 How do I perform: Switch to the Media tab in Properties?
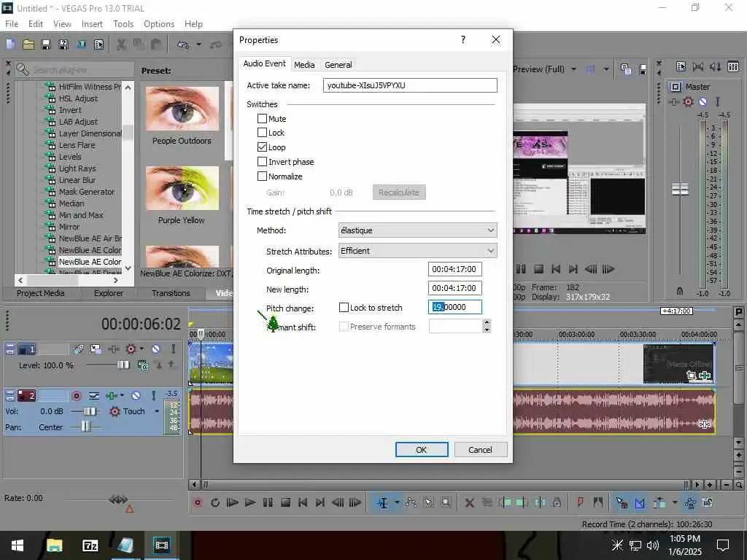pos(304,65)
